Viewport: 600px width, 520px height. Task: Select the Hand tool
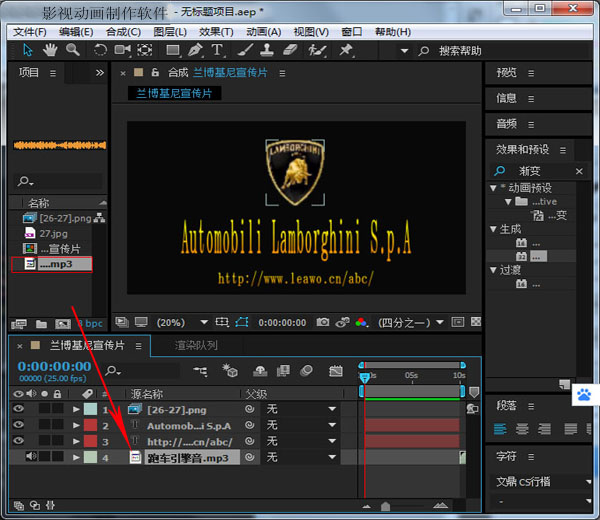pyautogui.click(x=50, y=50)
